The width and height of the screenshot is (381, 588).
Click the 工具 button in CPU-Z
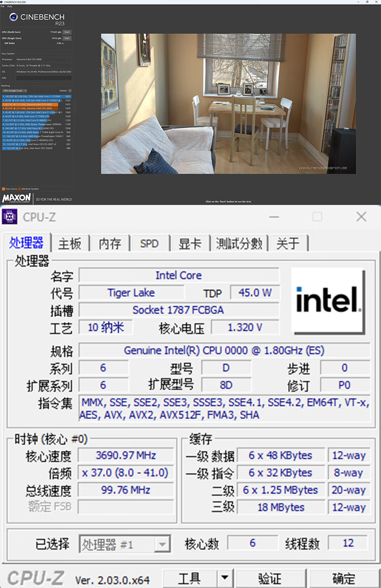pyautogui.click(x=189, y=579)
